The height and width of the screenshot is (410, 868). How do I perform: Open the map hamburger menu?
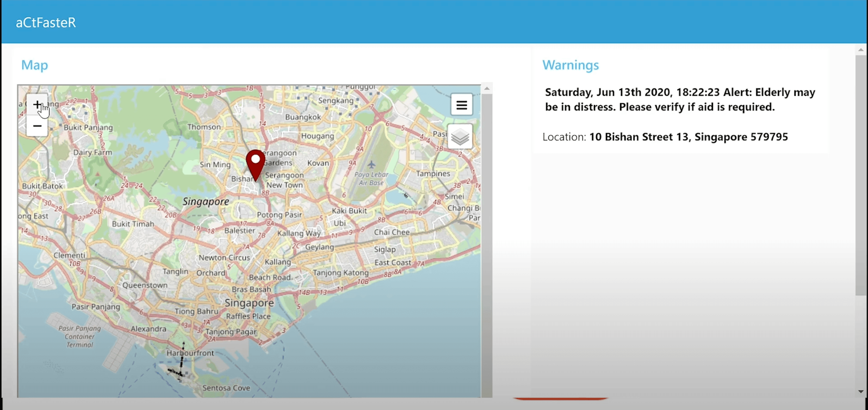tap(461, 105)
